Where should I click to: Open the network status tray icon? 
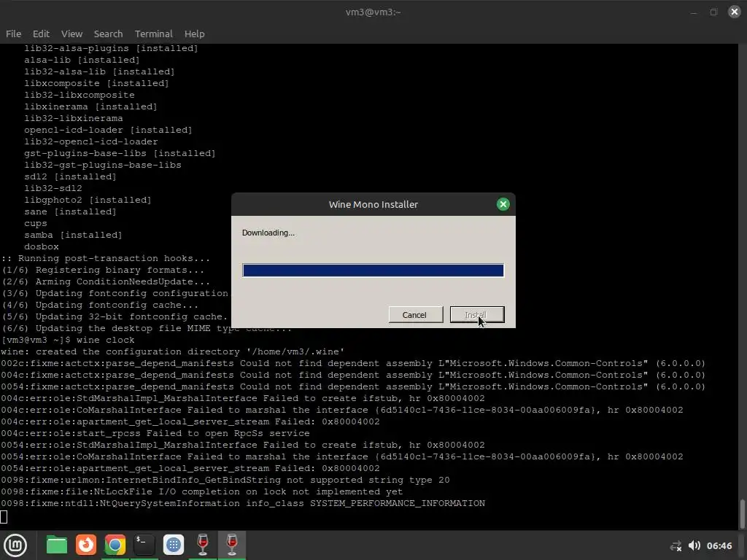pos(676,545)
